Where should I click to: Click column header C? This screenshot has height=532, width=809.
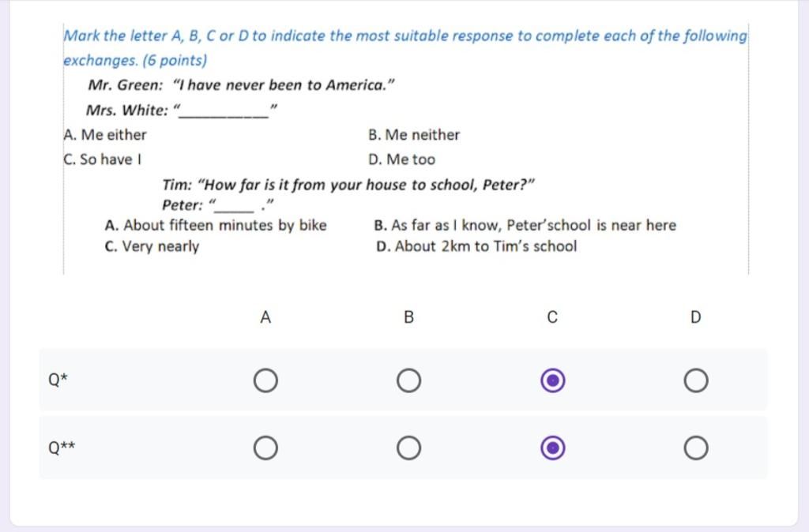tap(552, 317)
